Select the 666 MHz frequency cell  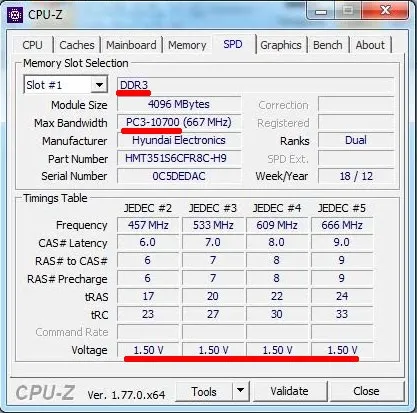342,225
